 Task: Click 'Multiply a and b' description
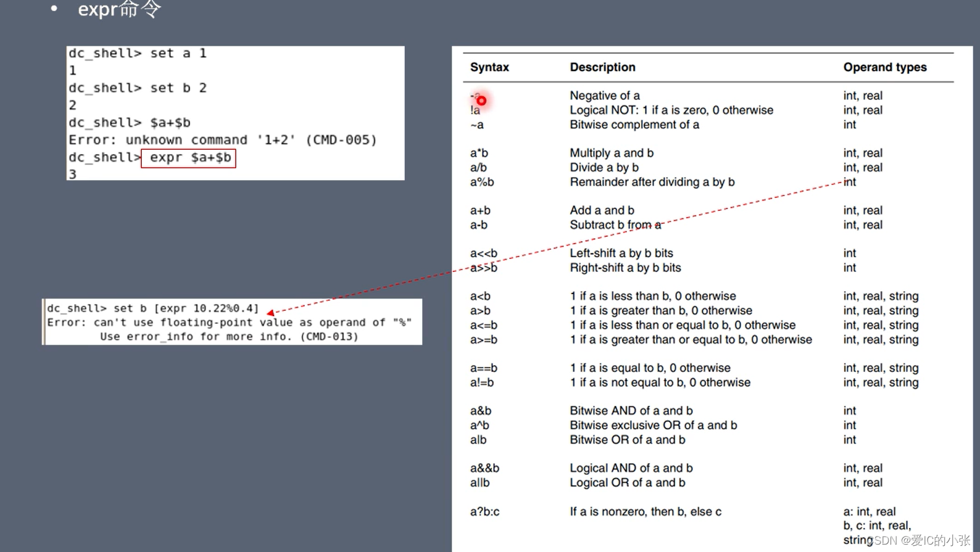coord(612,153)
